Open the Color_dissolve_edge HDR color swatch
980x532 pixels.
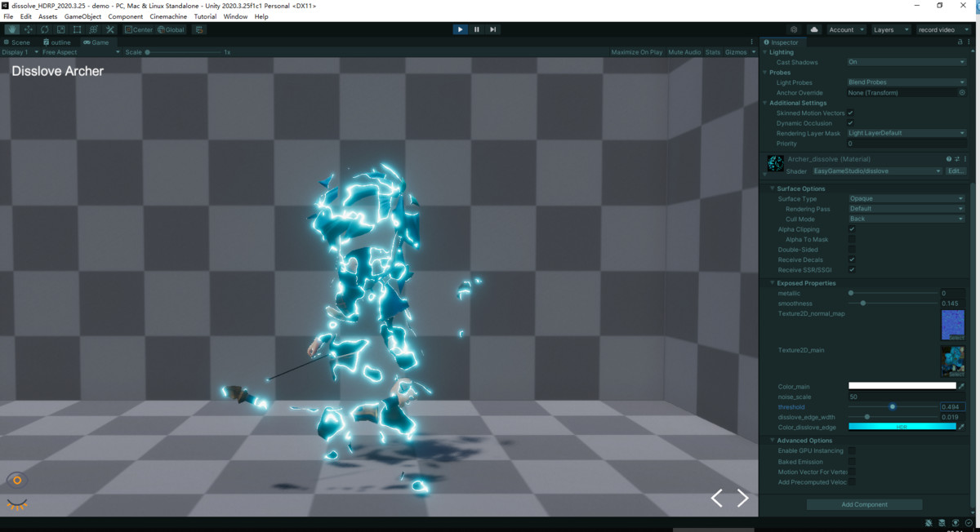pyautogui.click(x=902, y=425)
